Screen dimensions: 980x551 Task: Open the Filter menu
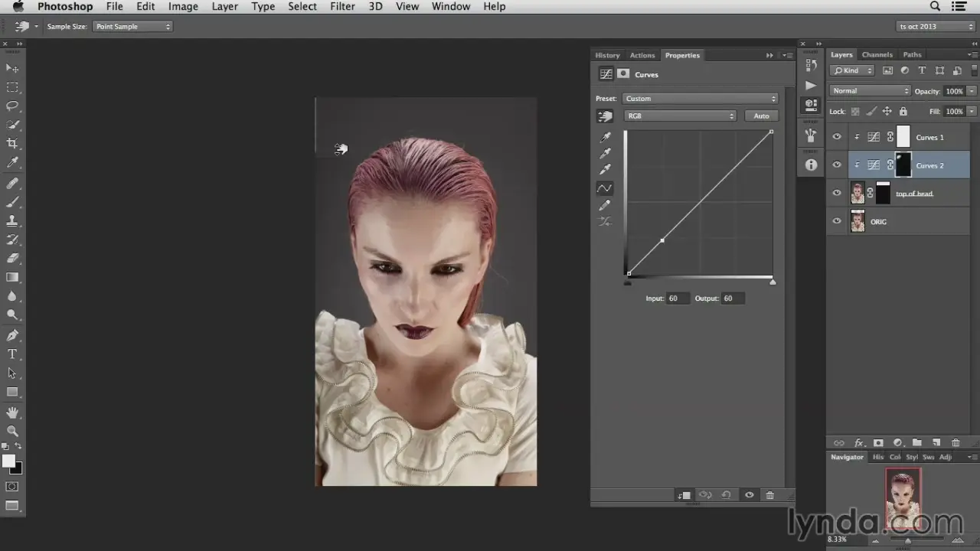point(342,6)
